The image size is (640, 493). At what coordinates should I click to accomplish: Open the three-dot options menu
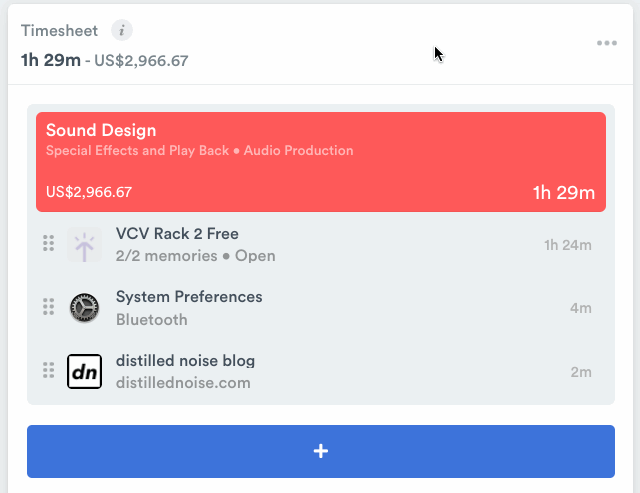click(x=606, y=43)
